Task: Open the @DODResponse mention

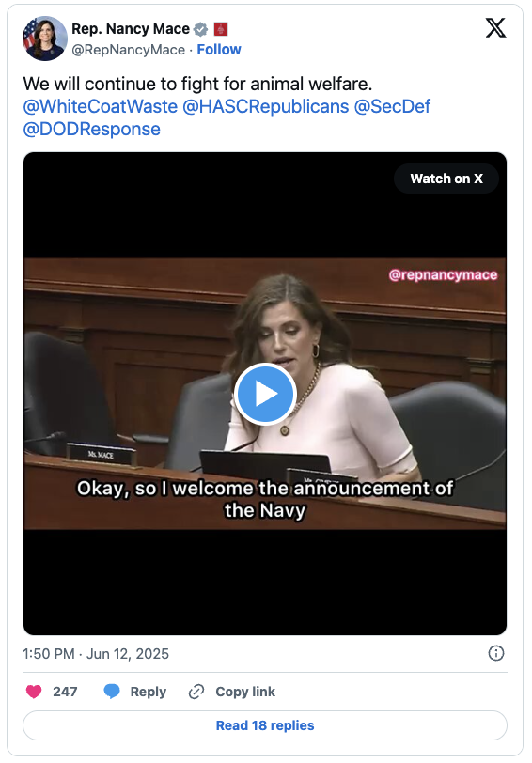Action: coord(91,129)
